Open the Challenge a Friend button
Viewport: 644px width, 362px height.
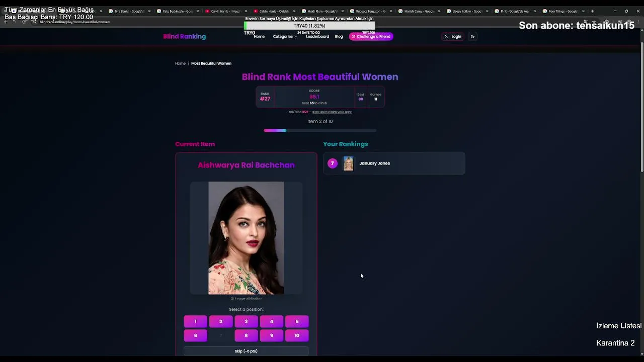click(x=371, y=36)
